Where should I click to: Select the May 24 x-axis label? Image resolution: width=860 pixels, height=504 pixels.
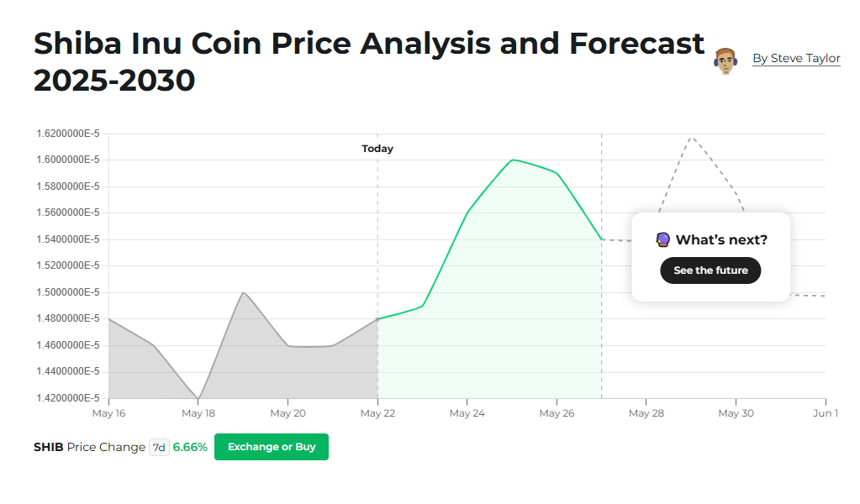tap(467, 413)
